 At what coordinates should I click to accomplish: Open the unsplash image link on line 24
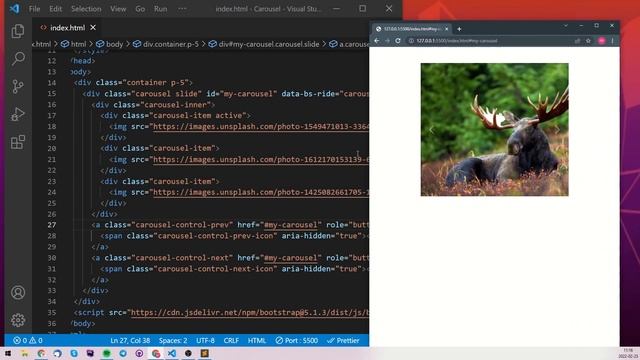click(261, 192)
